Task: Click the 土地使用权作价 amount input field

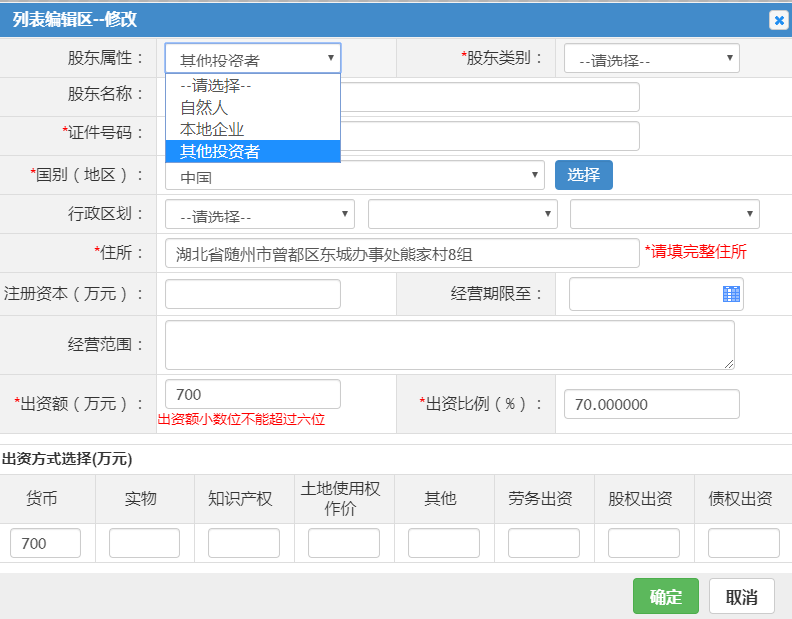Action: [344, 543]
